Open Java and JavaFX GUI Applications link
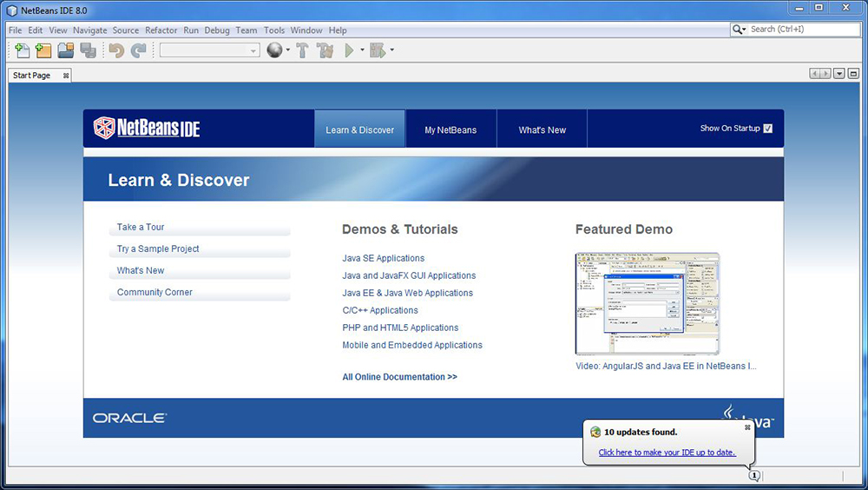 pyautogui.click(x=409, y=275)
